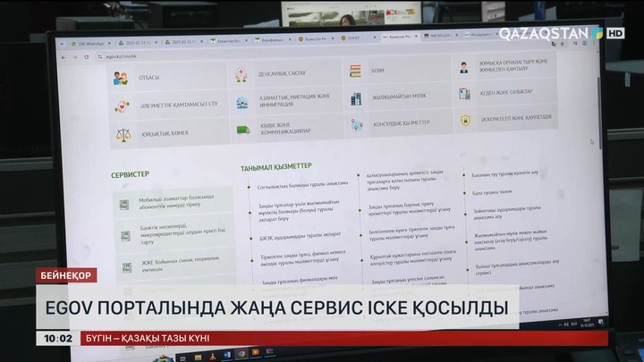Open Жылжымайтын мүлік buildings icon
The image size is (644, 362).
pyautogui.click(x=356, y=98)
